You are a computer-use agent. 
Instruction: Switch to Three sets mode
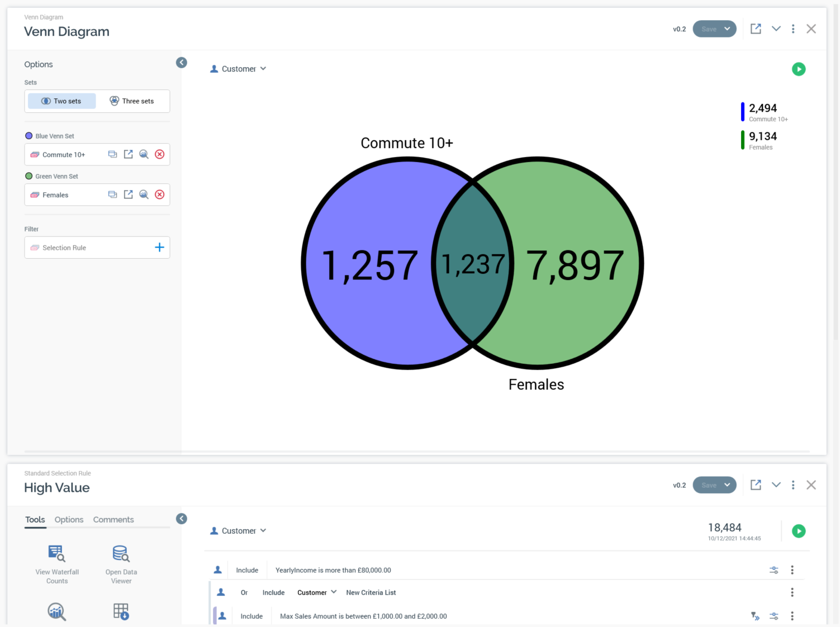132,101
